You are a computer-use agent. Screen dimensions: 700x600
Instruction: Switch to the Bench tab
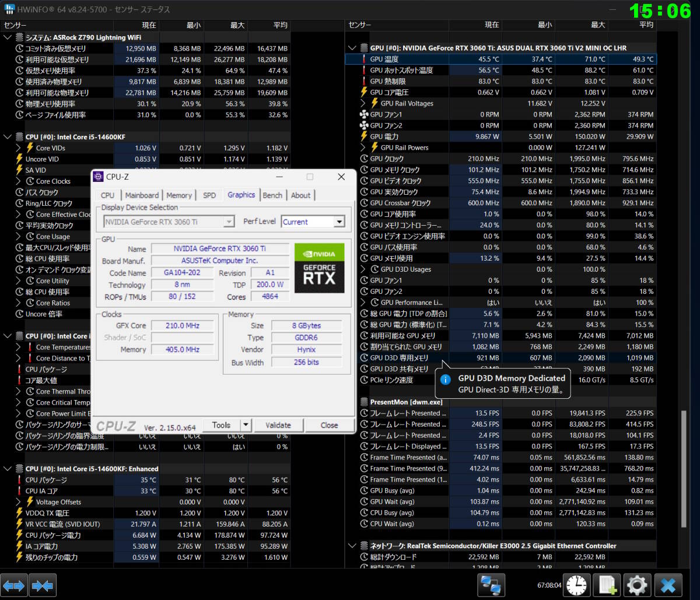click(272, 195)
